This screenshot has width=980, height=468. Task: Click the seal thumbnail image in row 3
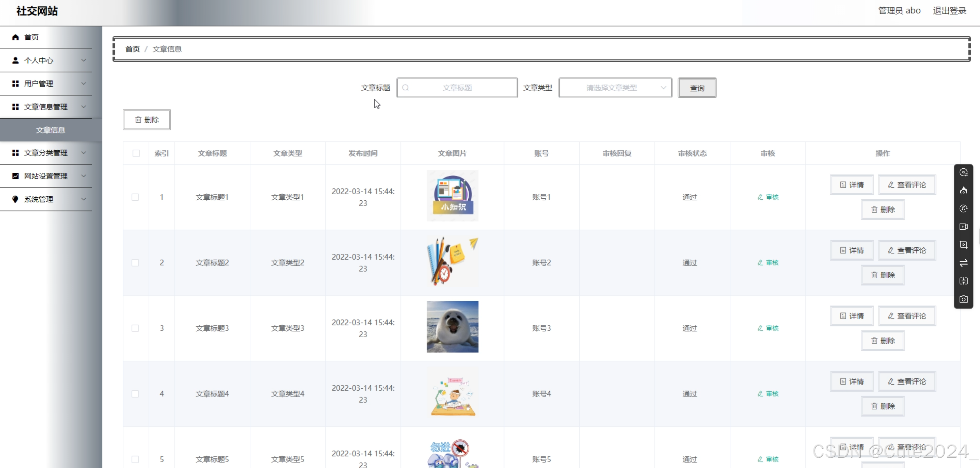[452, 327]
